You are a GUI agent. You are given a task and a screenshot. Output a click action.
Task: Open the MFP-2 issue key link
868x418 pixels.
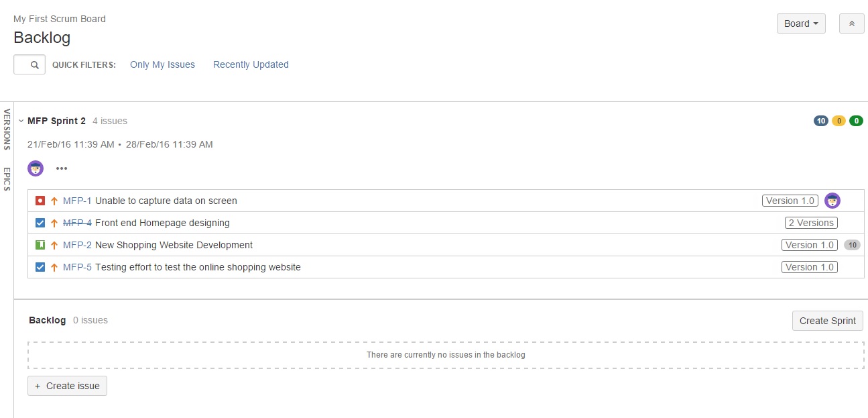[77, 245]
